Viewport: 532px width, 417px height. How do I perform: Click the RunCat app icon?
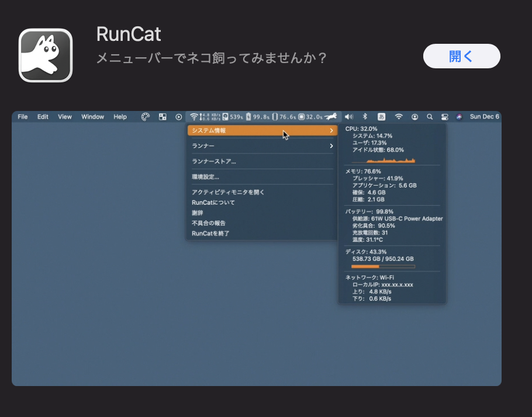(46, 55)
